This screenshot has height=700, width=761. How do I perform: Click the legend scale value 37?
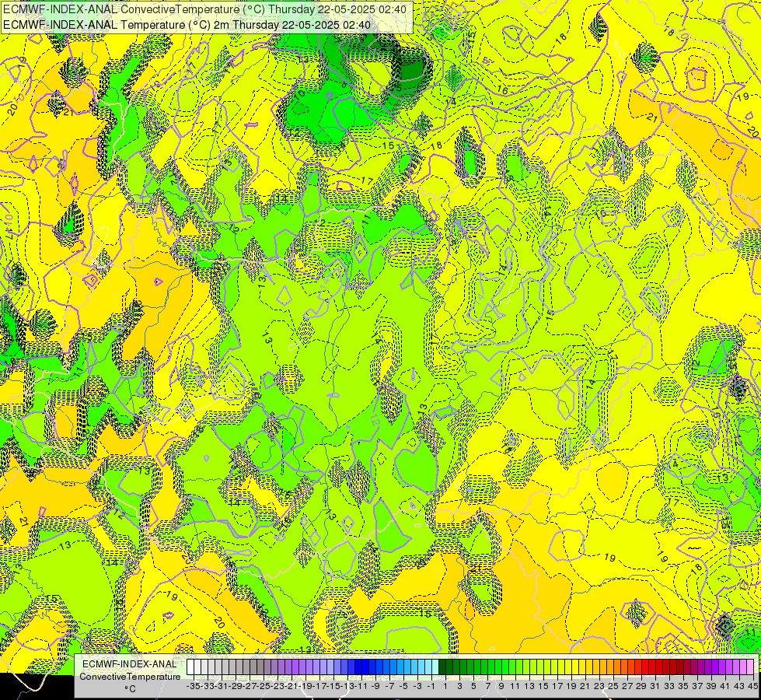697,686
